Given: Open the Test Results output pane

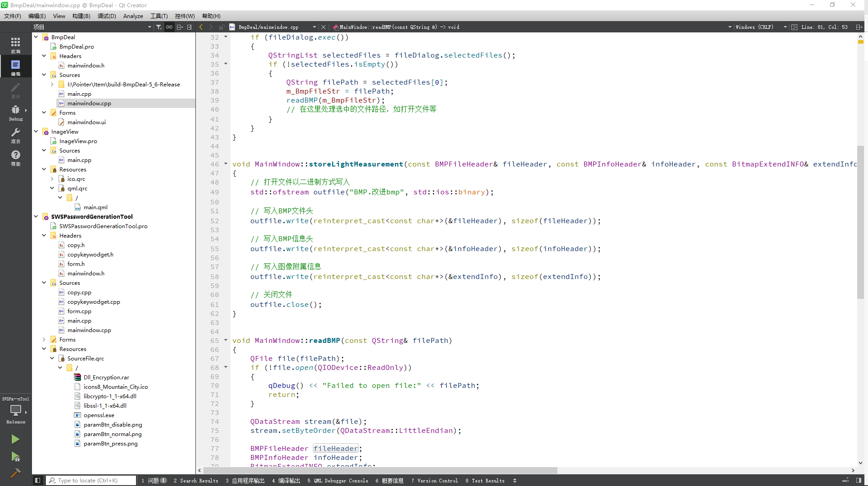Looking at the screenshot, I should pyautogui.click(x=485, y=481).
